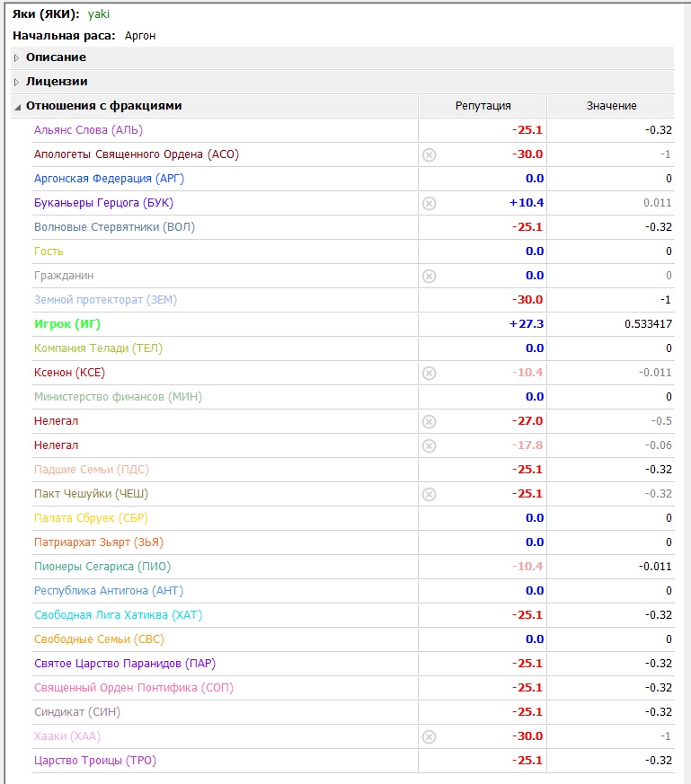Click the circled X beside Буканьеры Герцога
This screenshot has height=784, width=691.
pos(429,203)
